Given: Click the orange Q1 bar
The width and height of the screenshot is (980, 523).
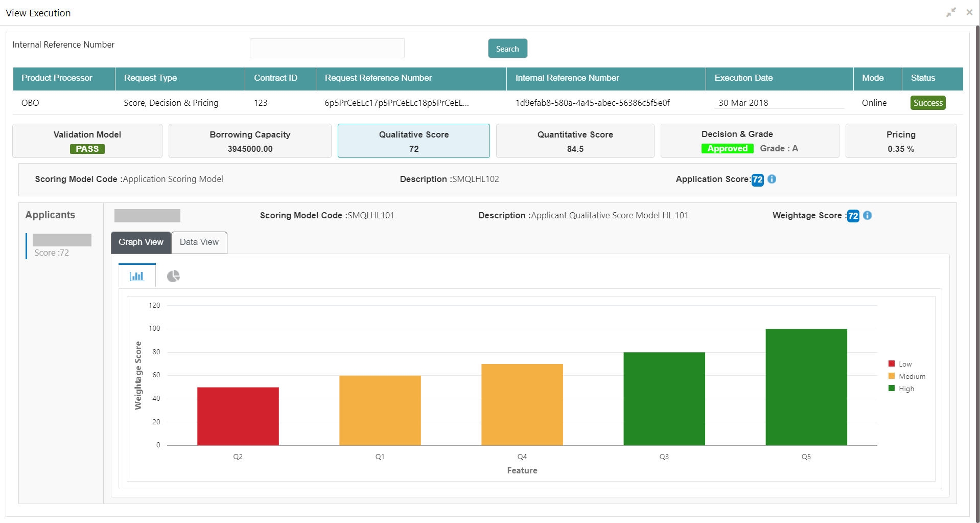Looking at the screenshot, I should tap(380, 411).
